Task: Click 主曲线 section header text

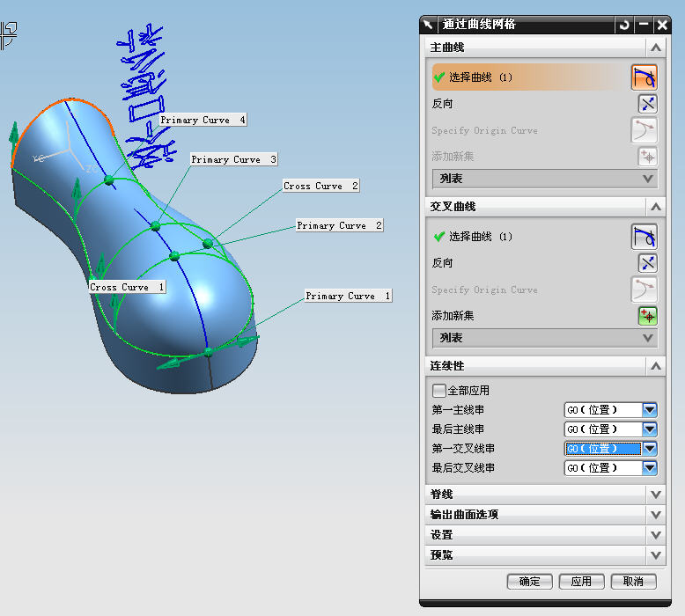Action: 447,48
